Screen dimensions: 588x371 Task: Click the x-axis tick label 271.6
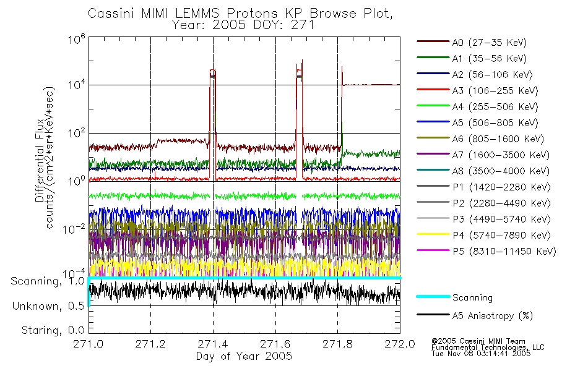coord(275,344)
